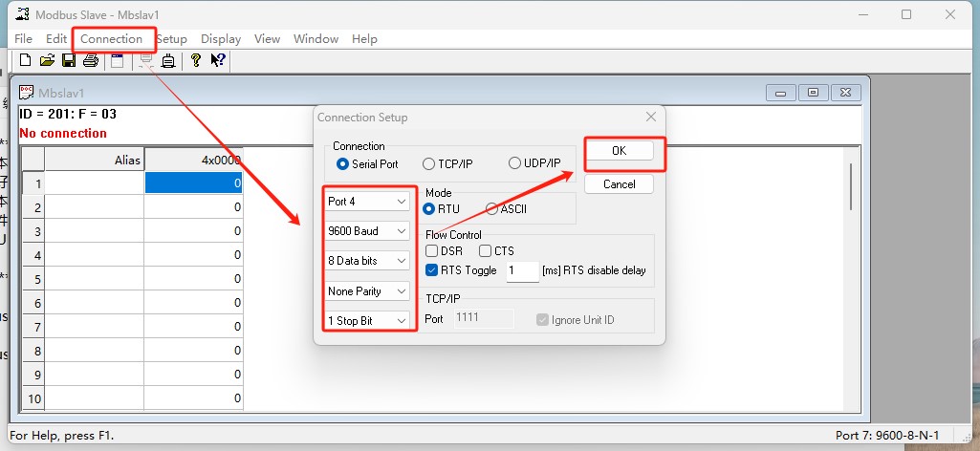This screenshot has width=980, height=451.
Task: Click the 'ID = 201: F = 03' text
Action: pos(68,114)
